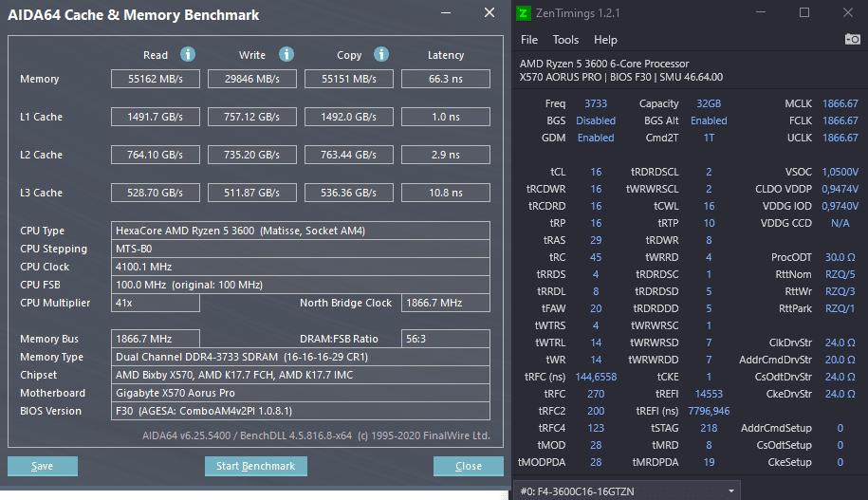Open the memory module F4-3600C16-16GTZN dropdown

point(627,491)
